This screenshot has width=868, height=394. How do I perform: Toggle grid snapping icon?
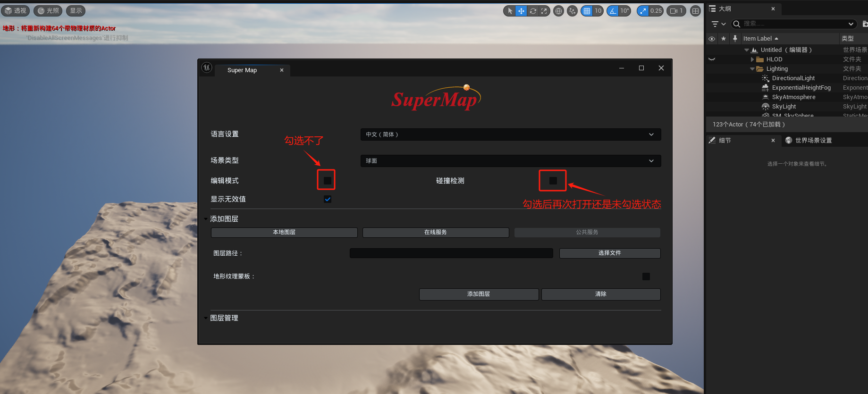pyautogui.click(x=587, y=11)
